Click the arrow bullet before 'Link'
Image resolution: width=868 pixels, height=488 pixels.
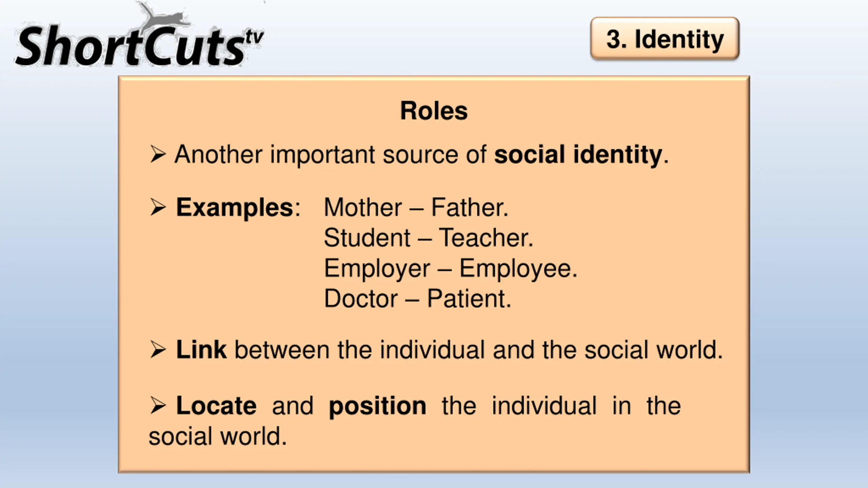click(x=158, y=350)
